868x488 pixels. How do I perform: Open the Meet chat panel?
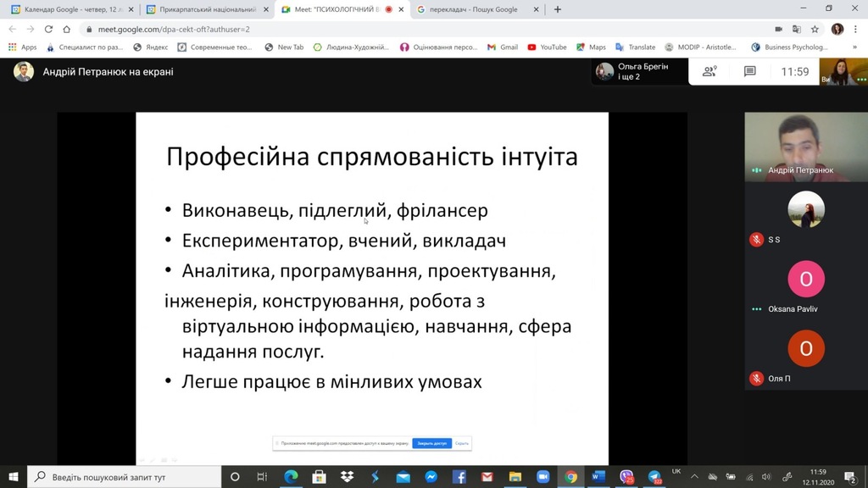tap(749, 72)
